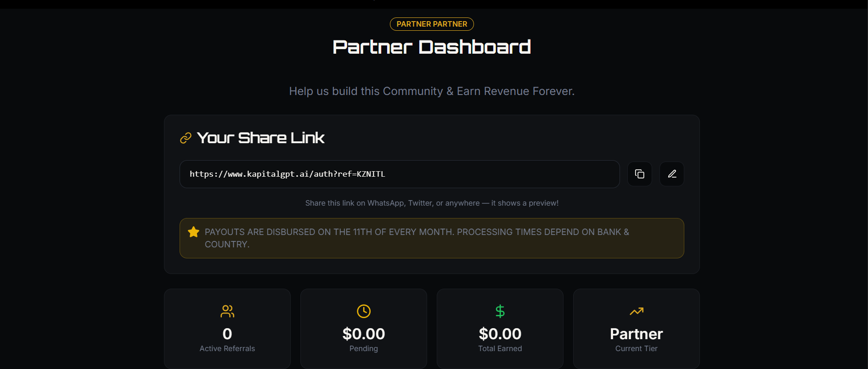This screenshot has height=369, width=868.
Task: Edit the referral link code
Action: tap(671, 174)
